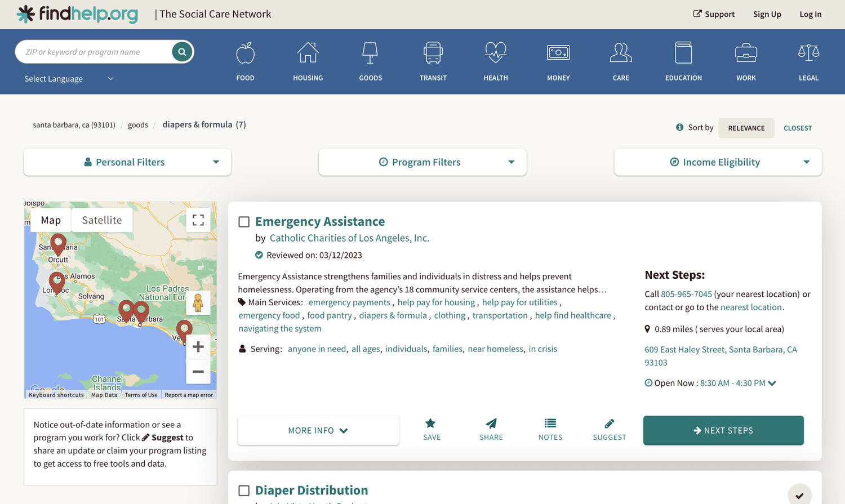The width and height of the screenshot is (845, 504).
Task: Expand the Open Now hours chevron
Action: (x=772, y=383)
